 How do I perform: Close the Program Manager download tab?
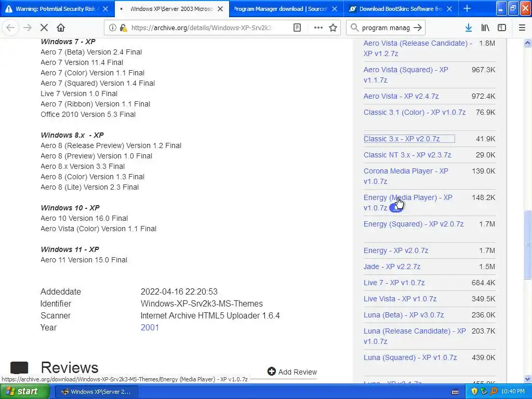click(335, 9)
